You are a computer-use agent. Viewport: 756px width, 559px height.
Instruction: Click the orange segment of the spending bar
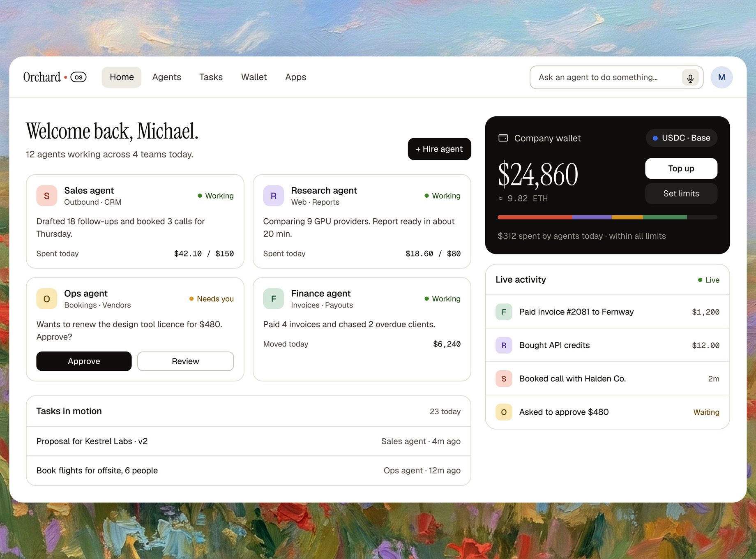tap(627, 217)
